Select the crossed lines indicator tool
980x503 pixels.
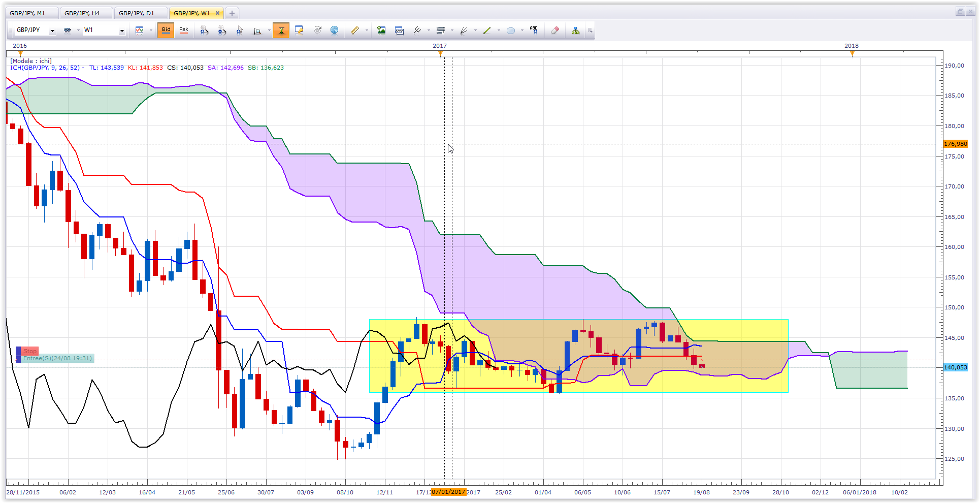417,30
